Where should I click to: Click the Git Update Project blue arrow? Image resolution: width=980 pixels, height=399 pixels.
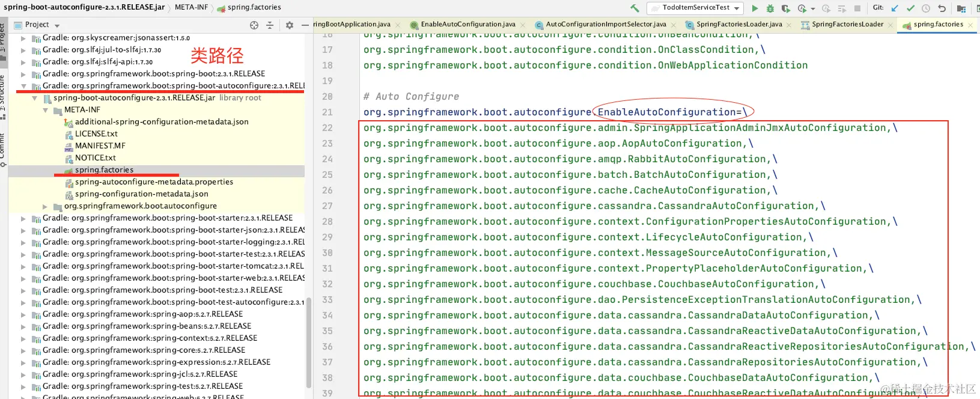coord(895,8)
